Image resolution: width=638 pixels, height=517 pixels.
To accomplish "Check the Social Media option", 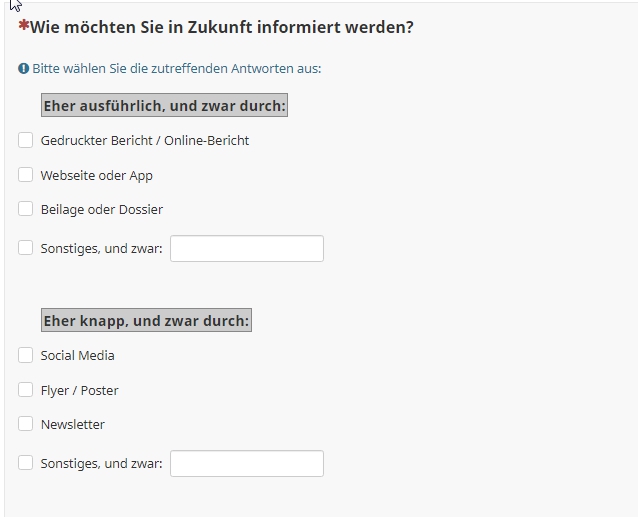I will pos(25,355).
